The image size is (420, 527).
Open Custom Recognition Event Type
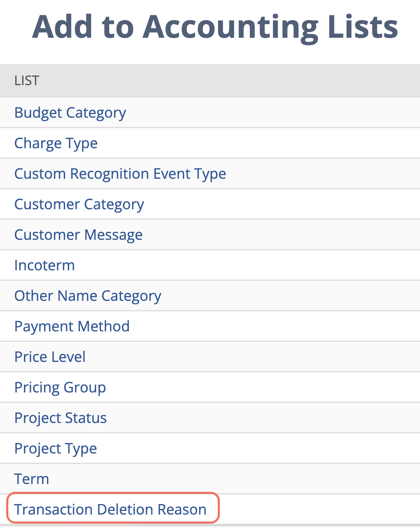(x=120, y=174)
